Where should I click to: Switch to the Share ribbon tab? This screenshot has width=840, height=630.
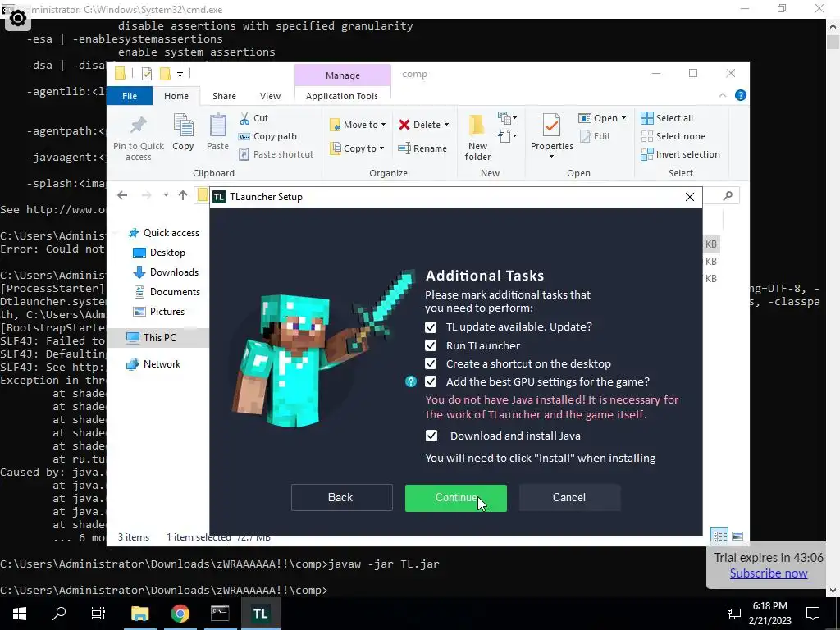(224, 96)
